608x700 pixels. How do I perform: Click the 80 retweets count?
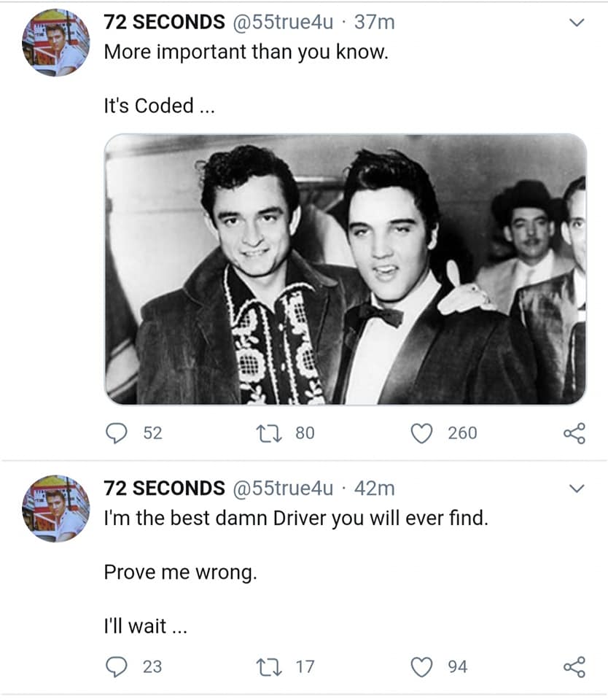pos(305,433)
